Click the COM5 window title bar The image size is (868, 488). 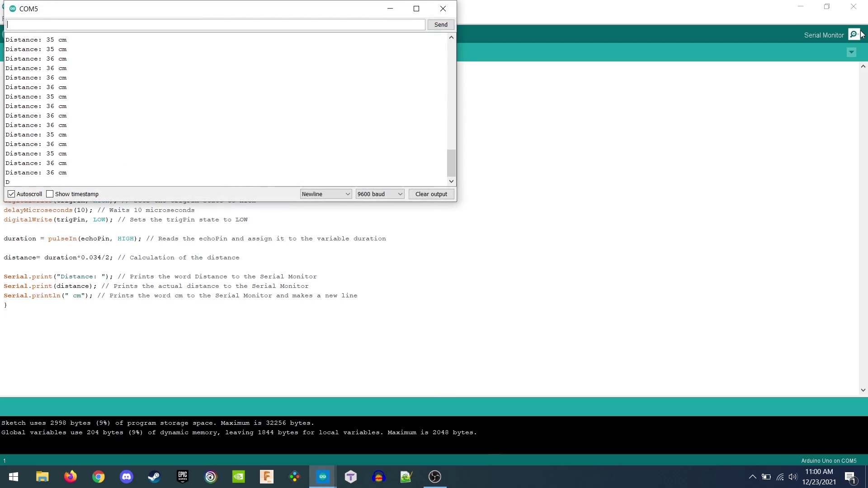tap(228, 8)
